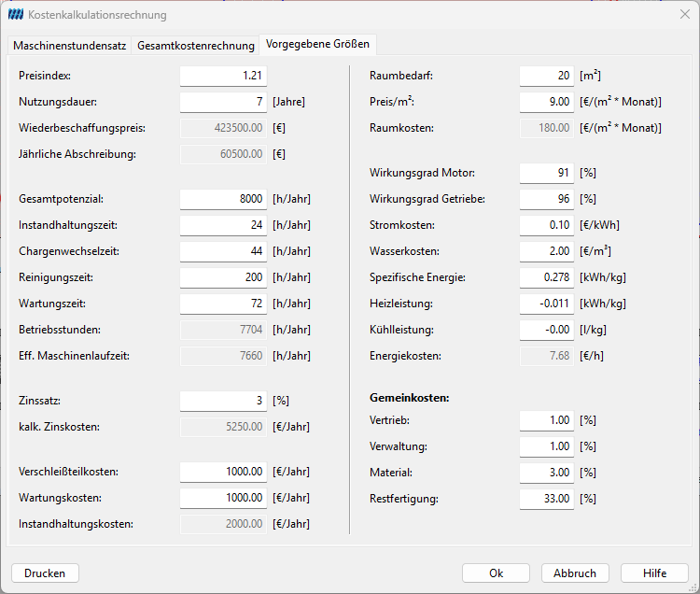Image resolution: width=700 pixels, height=594 pixels.
Task: Click the app icon in title bar
Action: click(16, 15)
